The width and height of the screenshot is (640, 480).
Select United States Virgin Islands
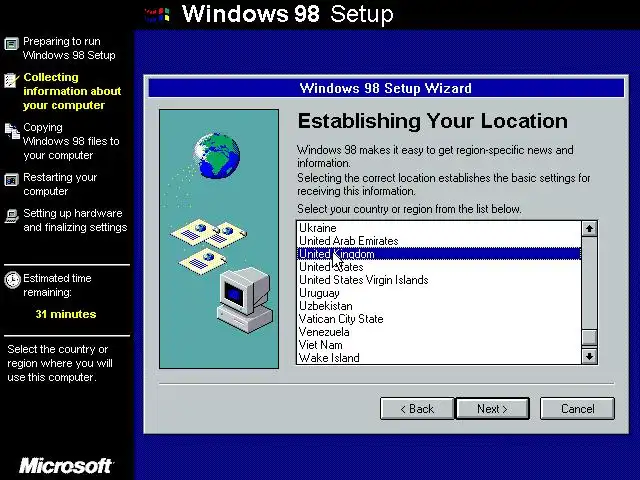tap(439, 280)
